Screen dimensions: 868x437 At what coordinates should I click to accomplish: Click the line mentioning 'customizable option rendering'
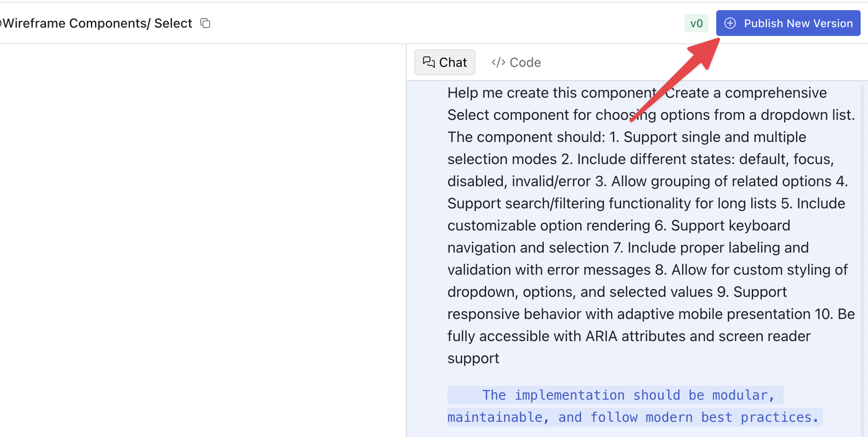pos(619,225)
